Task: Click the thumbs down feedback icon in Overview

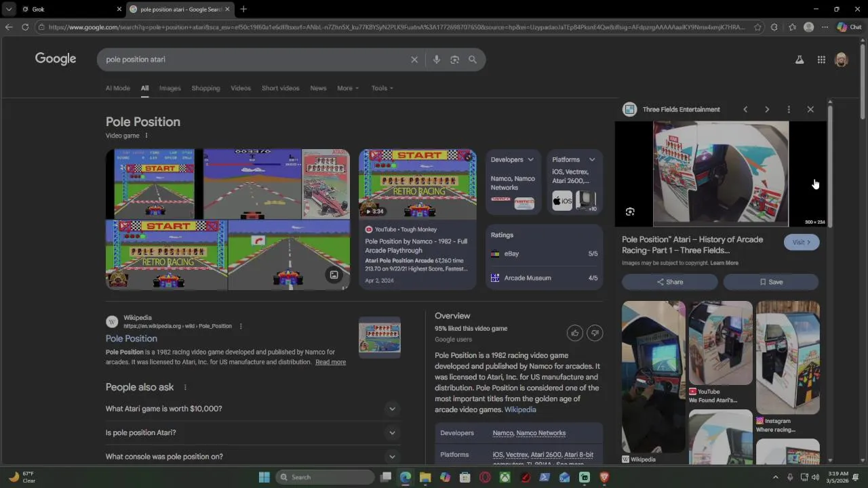Action: tap(595, 333)
